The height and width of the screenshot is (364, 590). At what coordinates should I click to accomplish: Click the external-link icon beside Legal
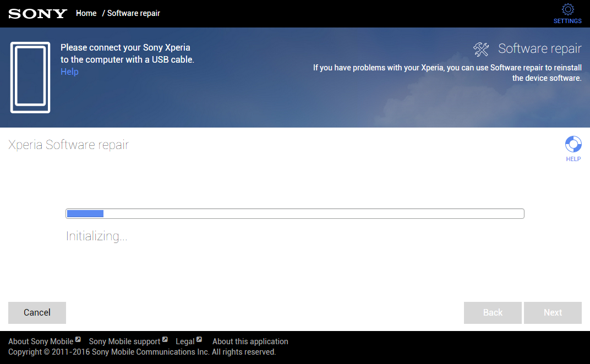click(199, 340)
